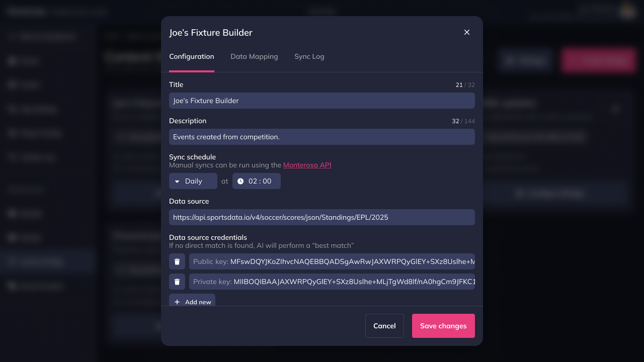Click Save changes
The image size is (644, 362).
coord(443,326)
